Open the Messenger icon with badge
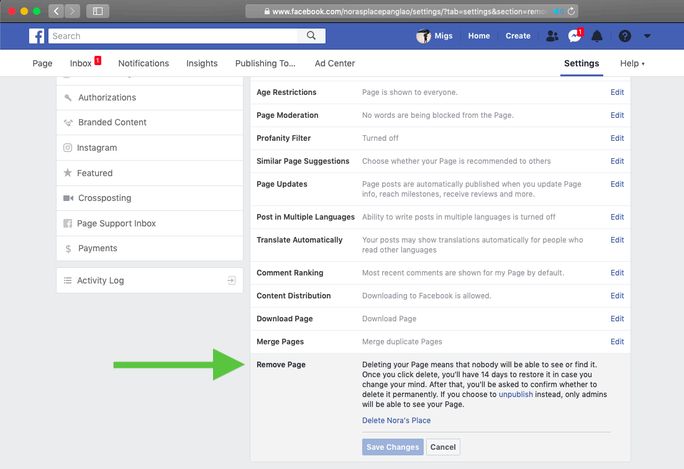The width and height of the screenshot is (684, 469). coord(574,36)
